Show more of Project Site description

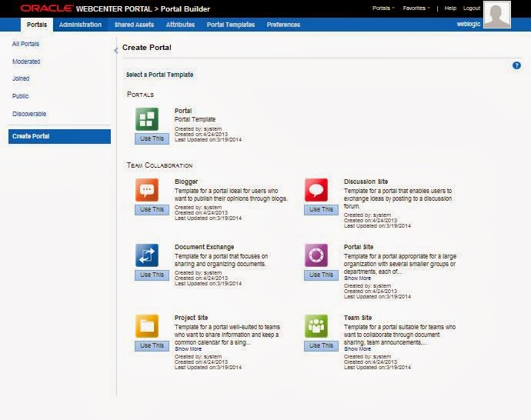point(188,349)
